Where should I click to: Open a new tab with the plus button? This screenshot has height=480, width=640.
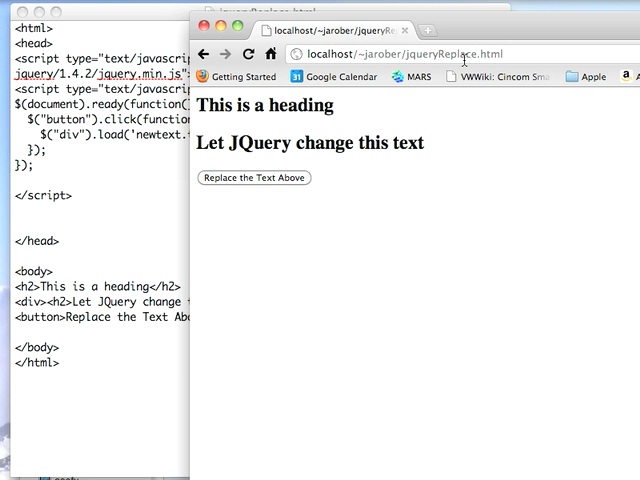428,30
